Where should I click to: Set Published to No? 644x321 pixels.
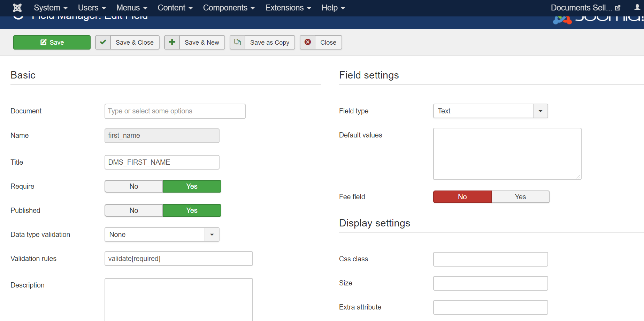point(134,210)
